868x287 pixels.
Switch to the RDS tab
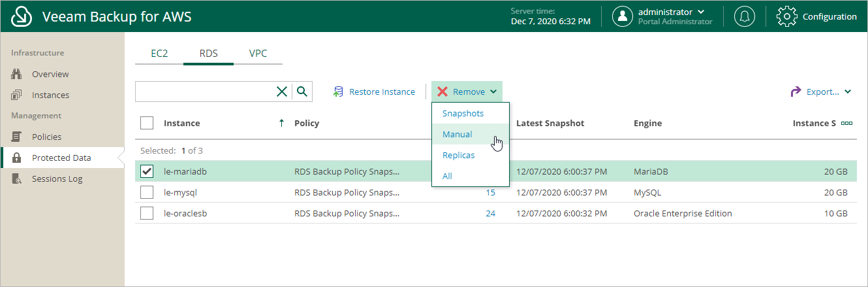pos(208,54)
